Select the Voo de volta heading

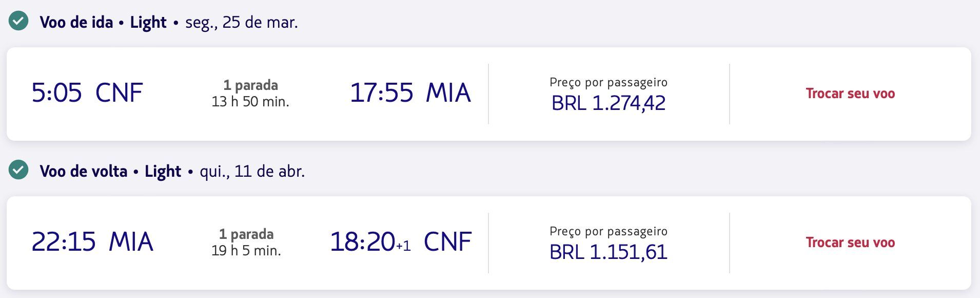[84, 171]
